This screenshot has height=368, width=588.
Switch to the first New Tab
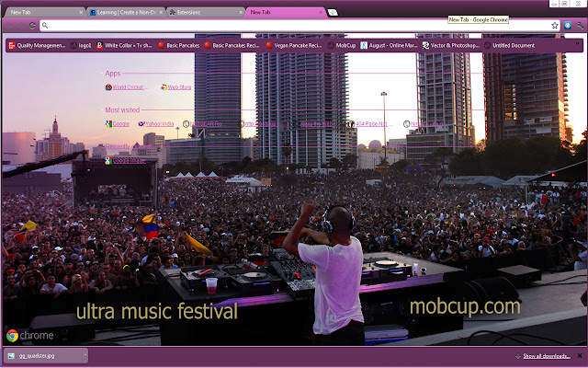click(x=44, y=12)
